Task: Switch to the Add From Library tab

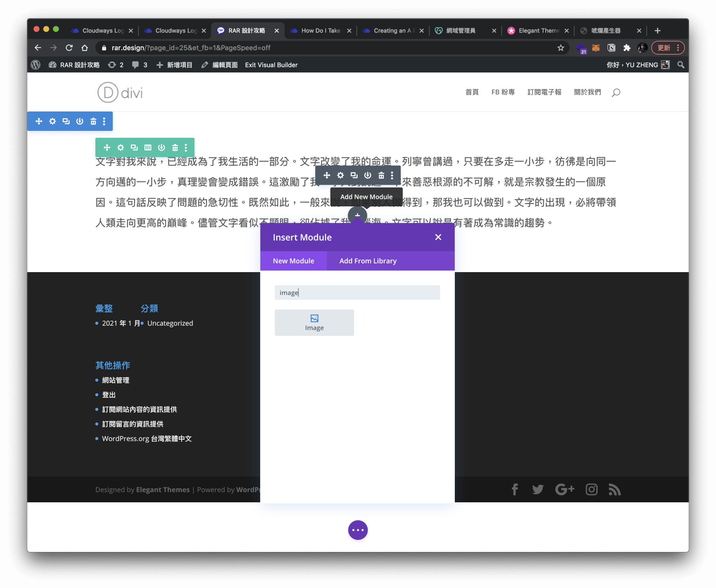Action: tap(368, 261)
